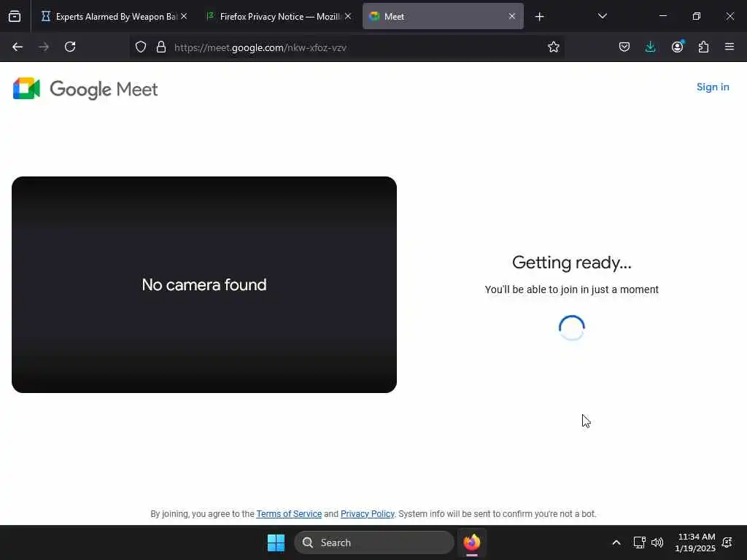Show hidden system tray icons
Screen dimensions: 747x560
616,542
